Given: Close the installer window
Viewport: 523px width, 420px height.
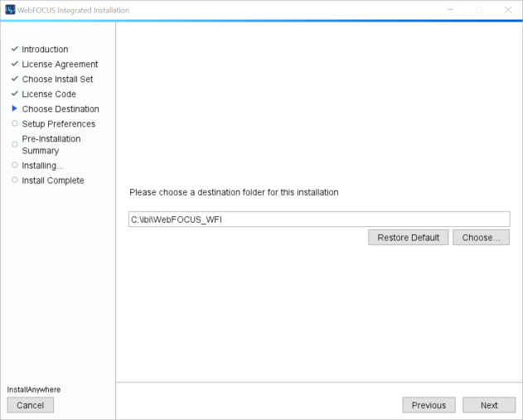Looking at the screenshot, I should [x=508, y=10].
